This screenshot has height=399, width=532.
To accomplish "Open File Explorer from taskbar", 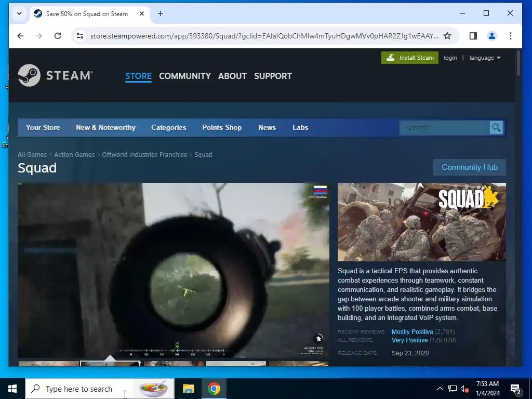I will 188,389.
